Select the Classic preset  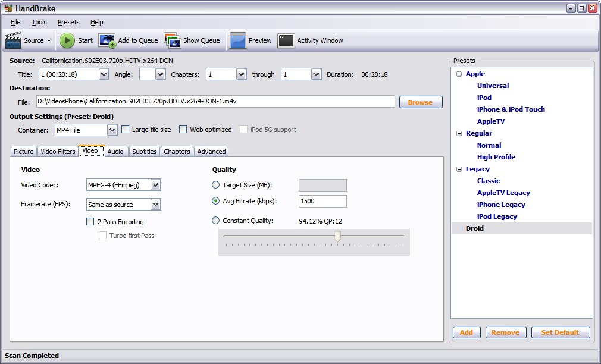(489, 180)
